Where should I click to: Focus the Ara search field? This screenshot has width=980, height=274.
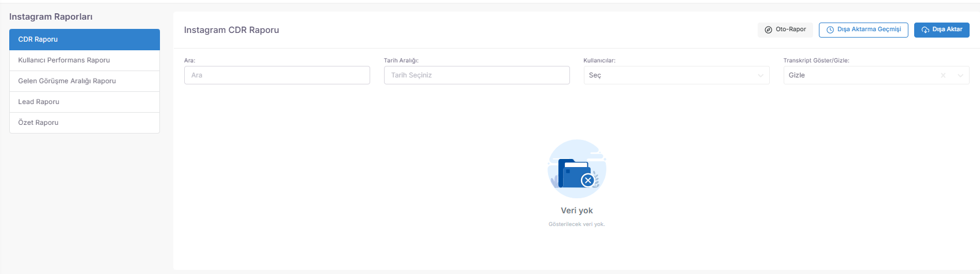[x=277, y=75]
